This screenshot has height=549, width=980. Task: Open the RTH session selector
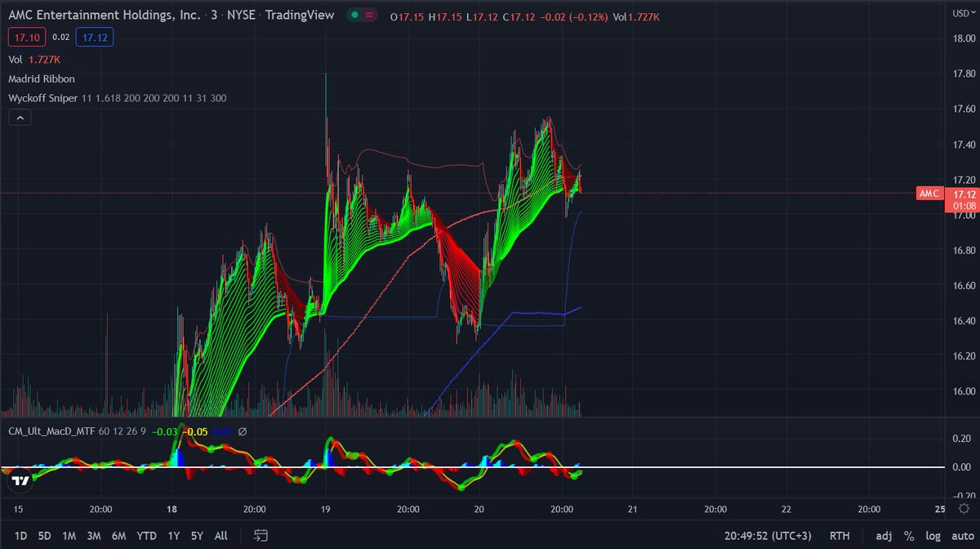(x=839, y=536)
